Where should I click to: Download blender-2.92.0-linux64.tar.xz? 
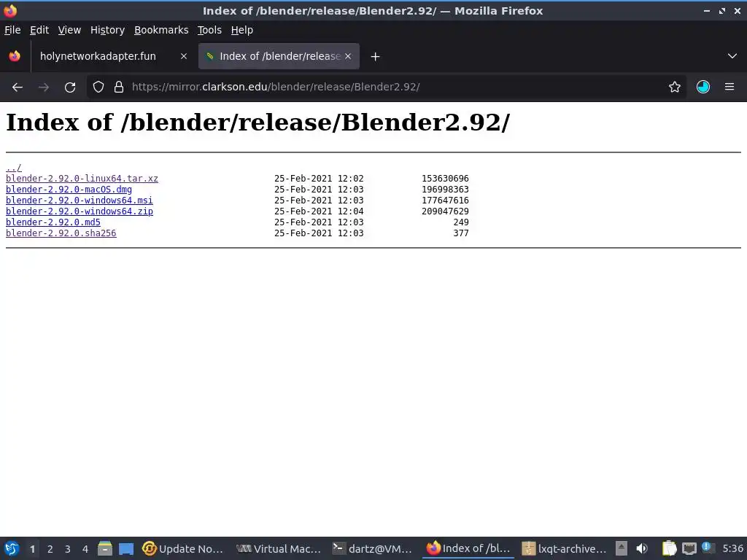tap(82, 179)
